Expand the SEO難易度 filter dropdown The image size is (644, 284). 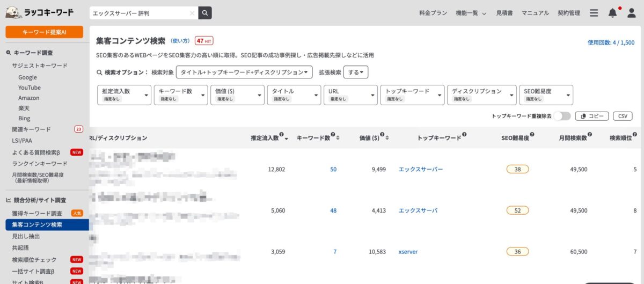pos(546,94)
